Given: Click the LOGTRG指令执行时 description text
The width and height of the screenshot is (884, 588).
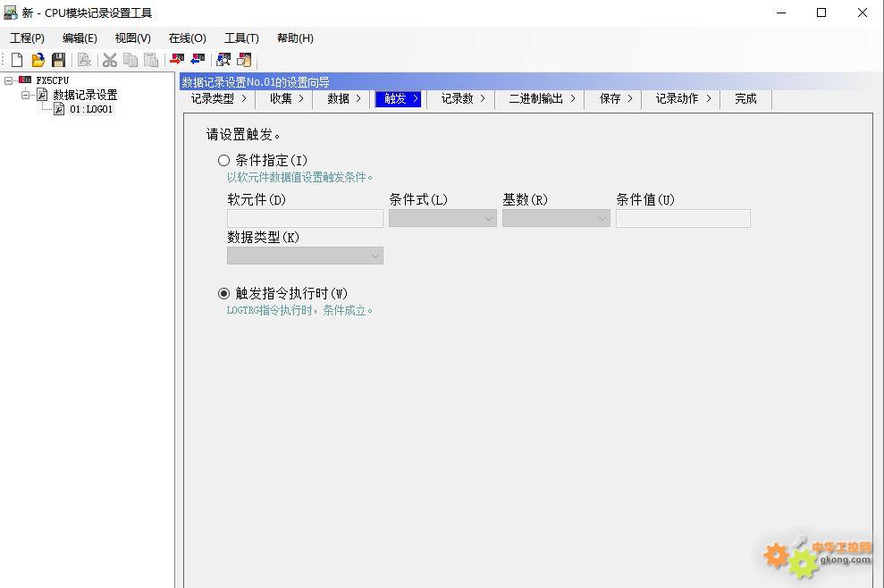Looking at the screenshot, I should pyautogui.click(x=300, y=311).
